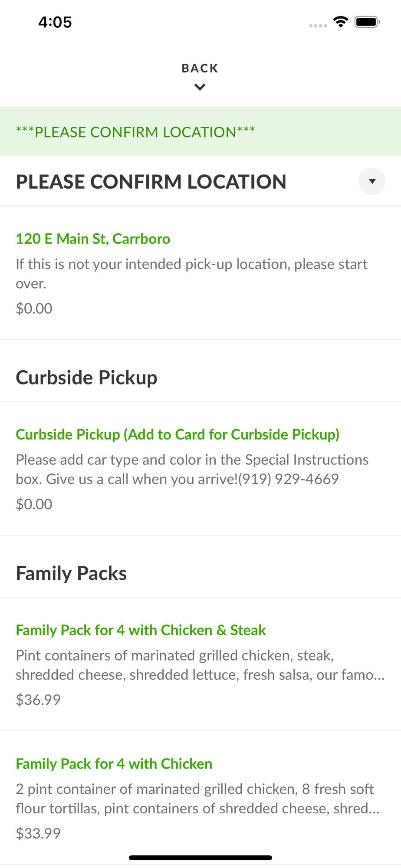The width and height of the screenshot is (401, 868).
Task: Open Family Pack for 4 with Chicken
Action: point(200,798)
